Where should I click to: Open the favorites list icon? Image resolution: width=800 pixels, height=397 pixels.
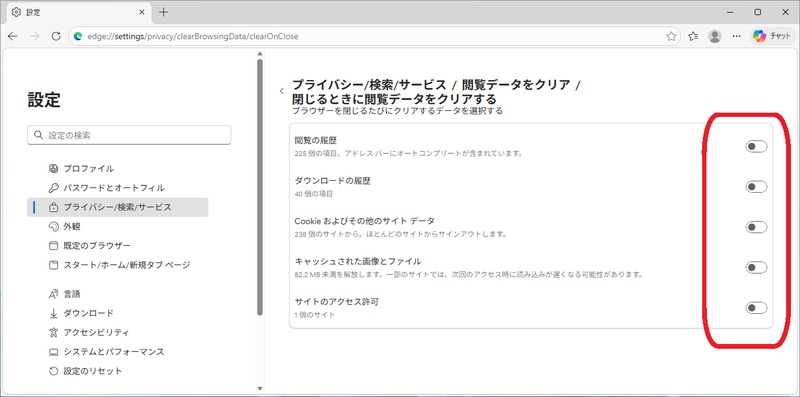pyautogui.click(x=693, y=36)
